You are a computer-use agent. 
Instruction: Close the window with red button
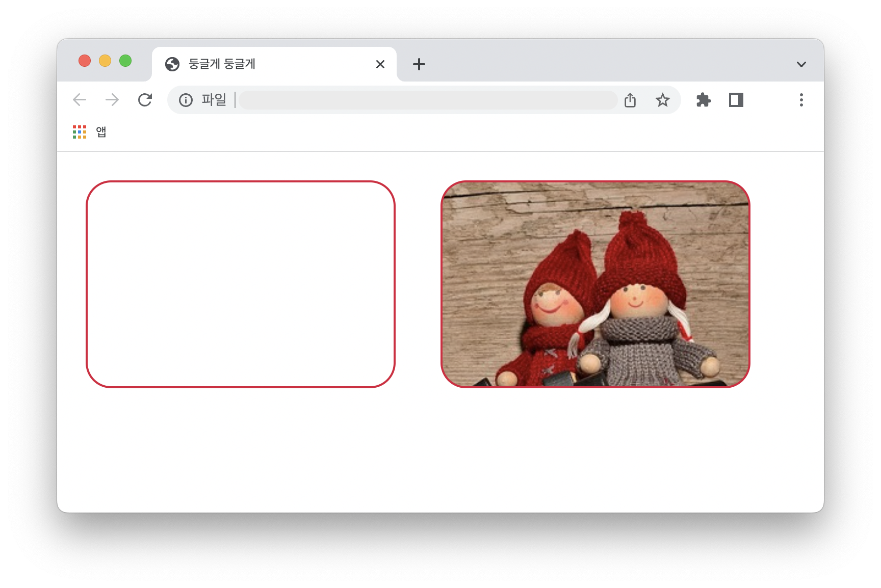click(85, 61)
